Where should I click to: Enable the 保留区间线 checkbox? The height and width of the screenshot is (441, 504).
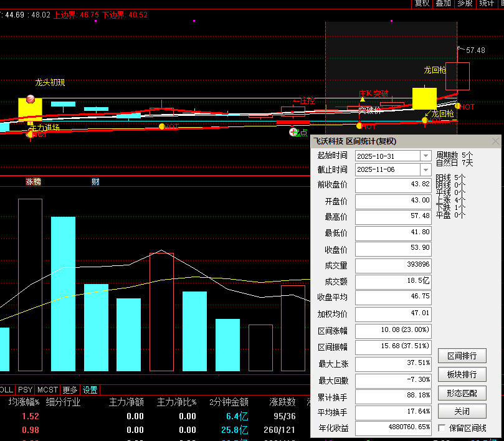click(x=442, y=429)
